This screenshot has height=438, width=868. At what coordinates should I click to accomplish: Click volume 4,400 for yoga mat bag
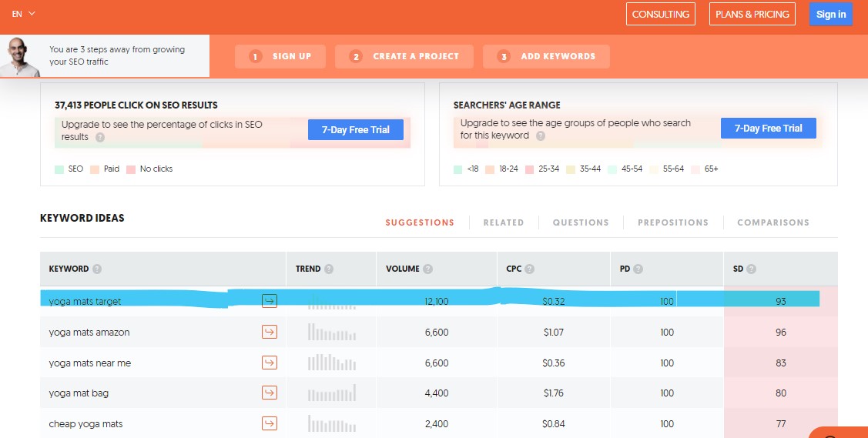click(x=436, y=393)
